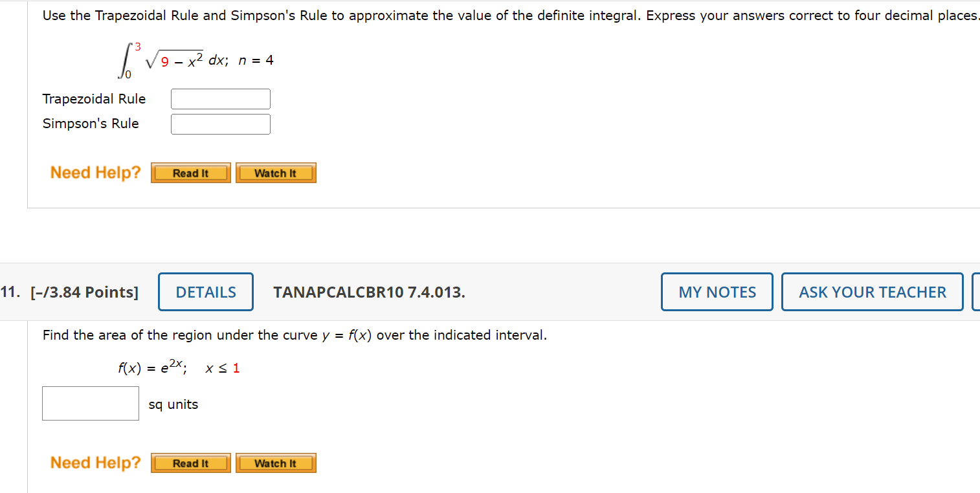This screenshot has height=493, width=980.
Task: Click Need Help? below the area question
Action: point(95,462)
